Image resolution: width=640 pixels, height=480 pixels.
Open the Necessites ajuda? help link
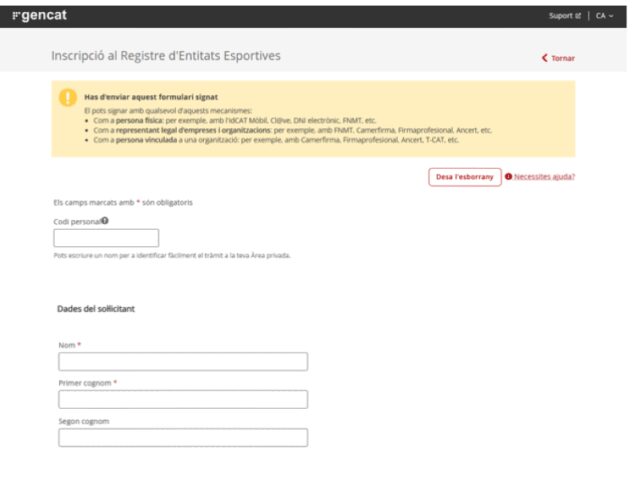(x=544, y=177)
